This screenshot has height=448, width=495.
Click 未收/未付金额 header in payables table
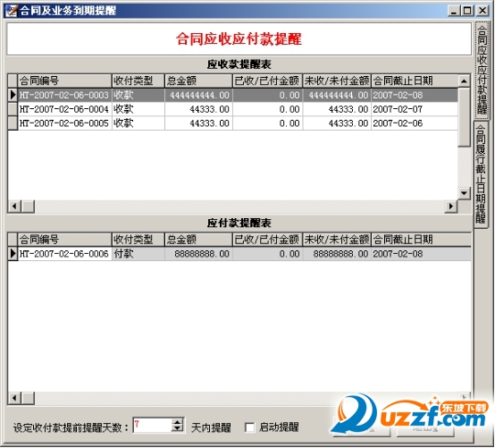point(337,240)
